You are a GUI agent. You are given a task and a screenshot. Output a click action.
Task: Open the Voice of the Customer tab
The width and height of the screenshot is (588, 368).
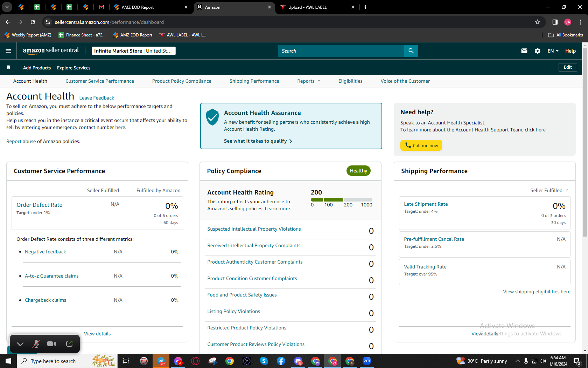405,81
